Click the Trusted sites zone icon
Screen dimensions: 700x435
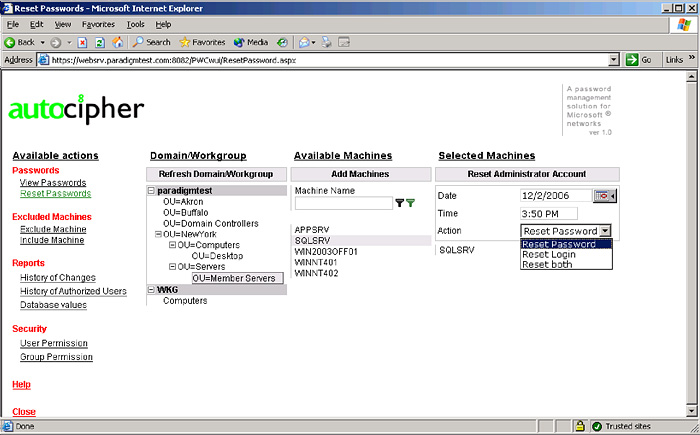coord(597,426)
